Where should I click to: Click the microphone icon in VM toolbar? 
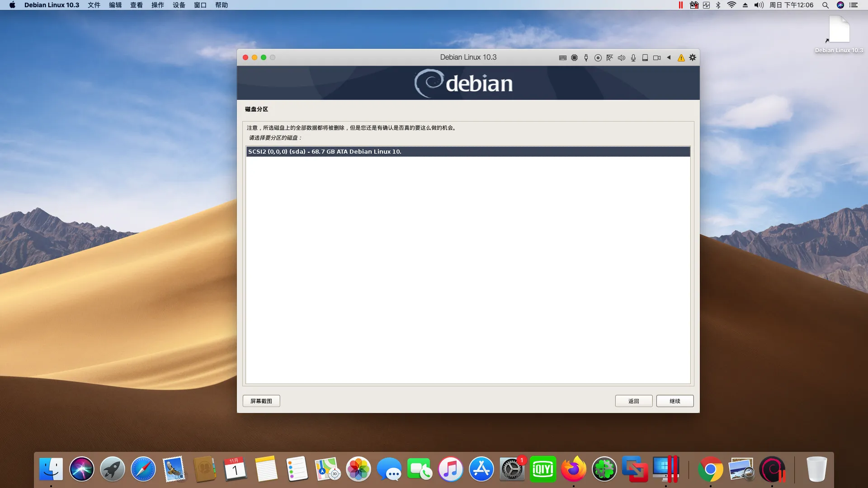[633, 58]
